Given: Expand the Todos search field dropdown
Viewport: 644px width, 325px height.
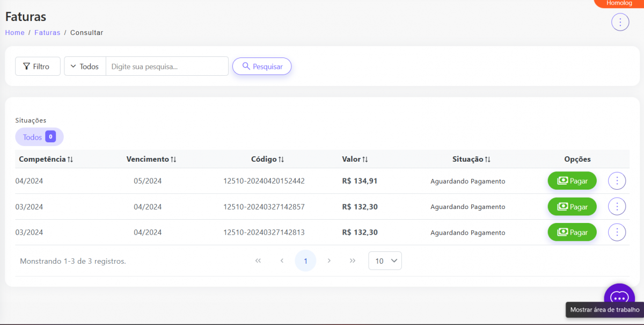Looking at the screenshot, I should click(x=85, y=67).
